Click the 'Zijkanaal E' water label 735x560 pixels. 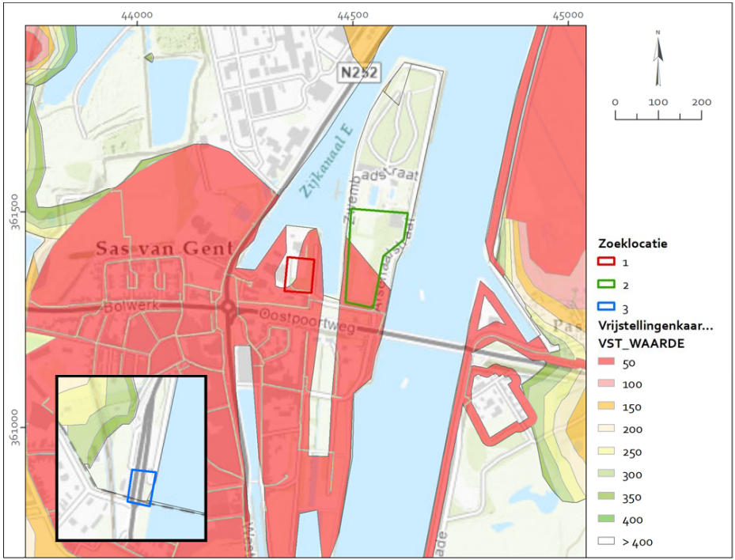(x=327, y=161)
